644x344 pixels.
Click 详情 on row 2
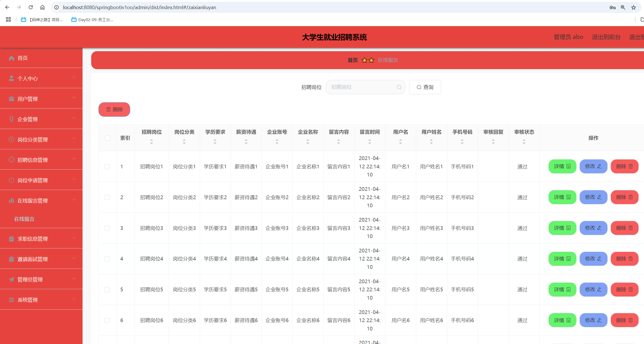(x=562, y=197)
